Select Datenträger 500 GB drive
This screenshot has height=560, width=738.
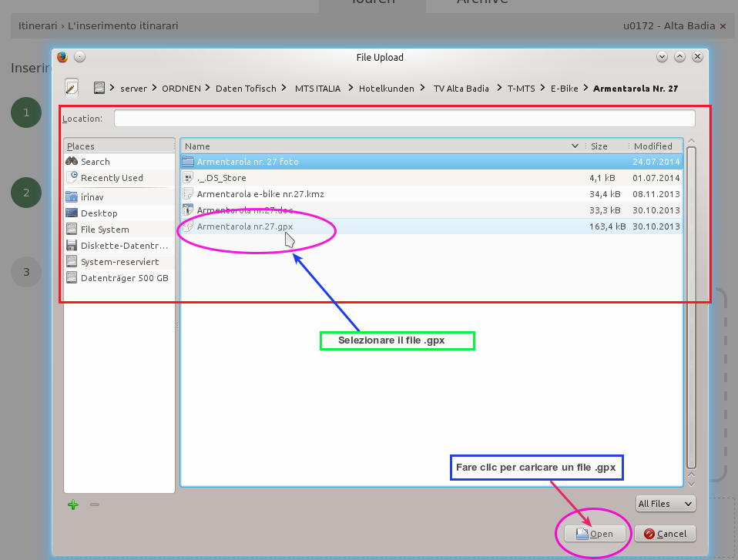point(123,278)
